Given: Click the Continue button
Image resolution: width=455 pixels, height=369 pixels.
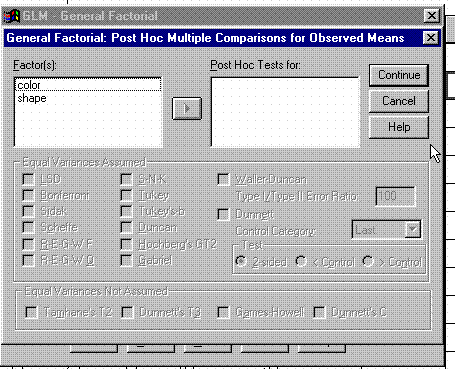Looking at the screenshot, I should (399, 75).
